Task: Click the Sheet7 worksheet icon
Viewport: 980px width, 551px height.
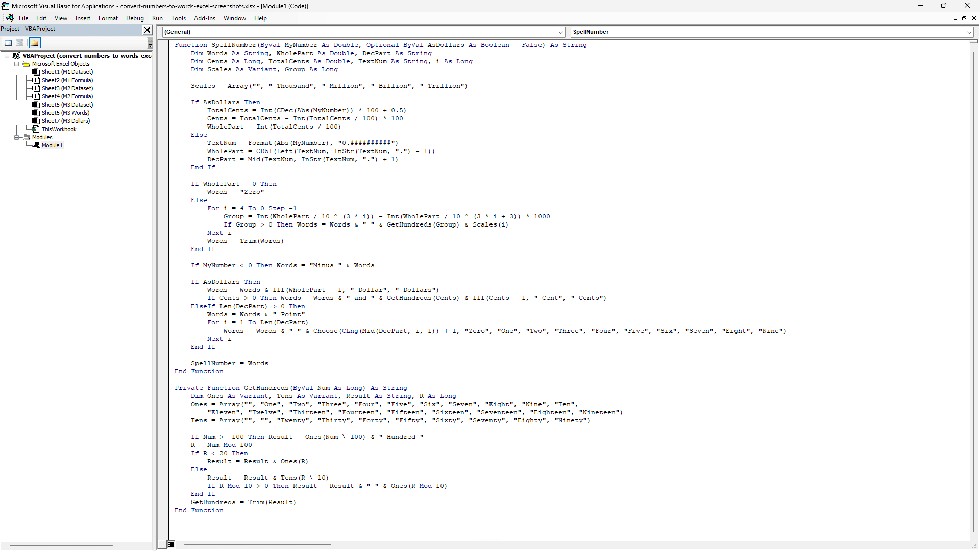Action: (x=36, y=121)
